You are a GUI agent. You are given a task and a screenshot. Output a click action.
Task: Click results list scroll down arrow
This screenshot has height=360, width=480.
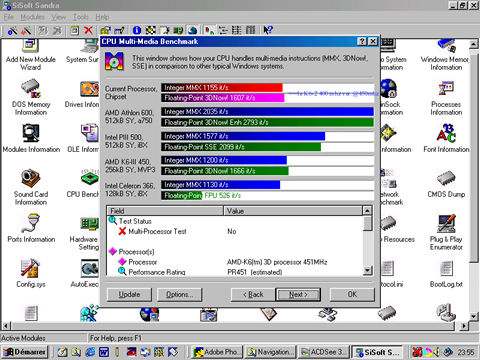(367, 270)
